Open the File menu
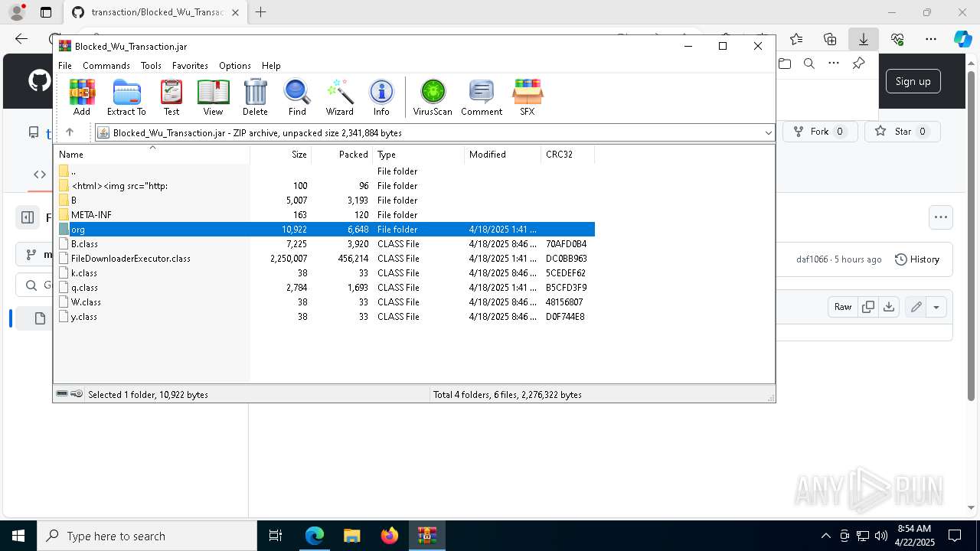Viewport: 980px width, 551px height. tap(65, 66)
